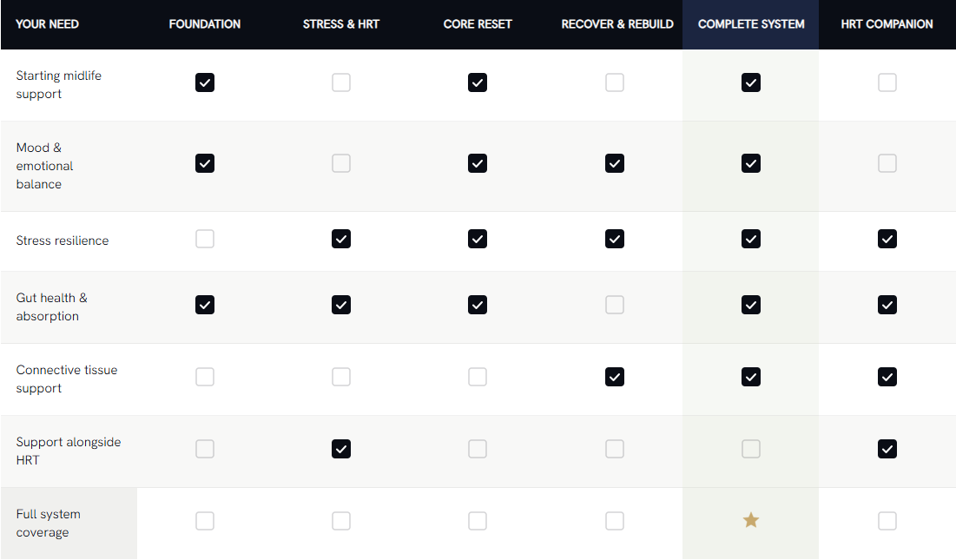
Task: Toggle Stress & HRT checkbox for Gut health & absorption
Action: point(341,305)
